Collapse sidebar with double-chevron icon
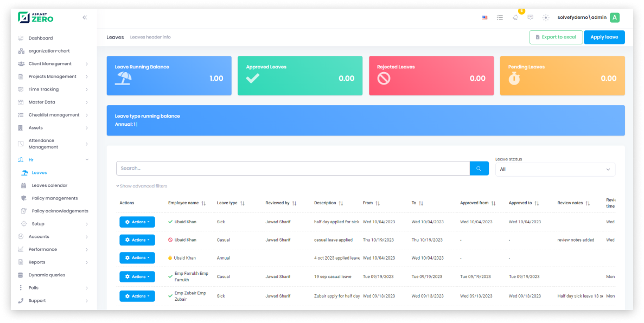Screen dimensions: 644x323 [x=85, y=17]
